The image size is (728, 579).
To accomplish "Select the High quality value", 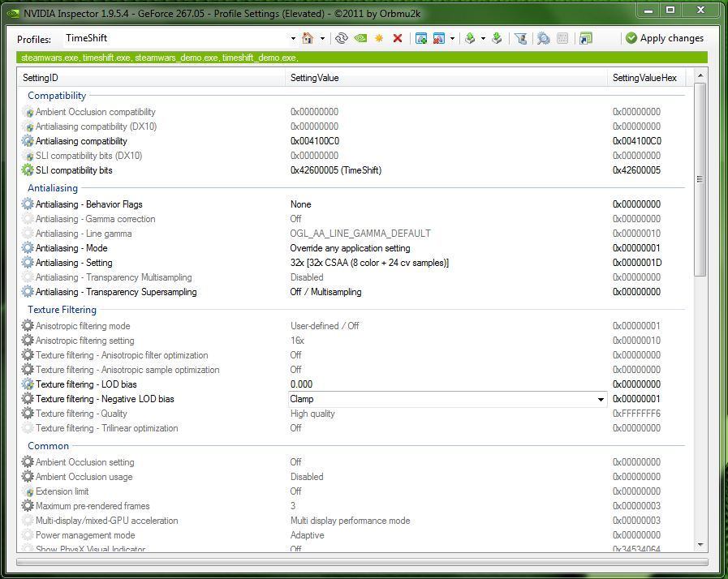I will (x=312, y=414).
